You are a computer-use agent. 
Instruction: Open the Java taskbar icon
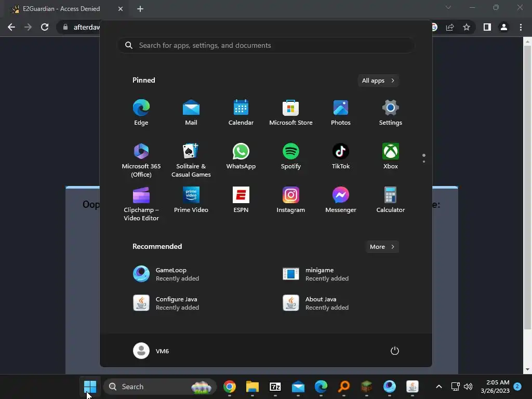point(412,387)
